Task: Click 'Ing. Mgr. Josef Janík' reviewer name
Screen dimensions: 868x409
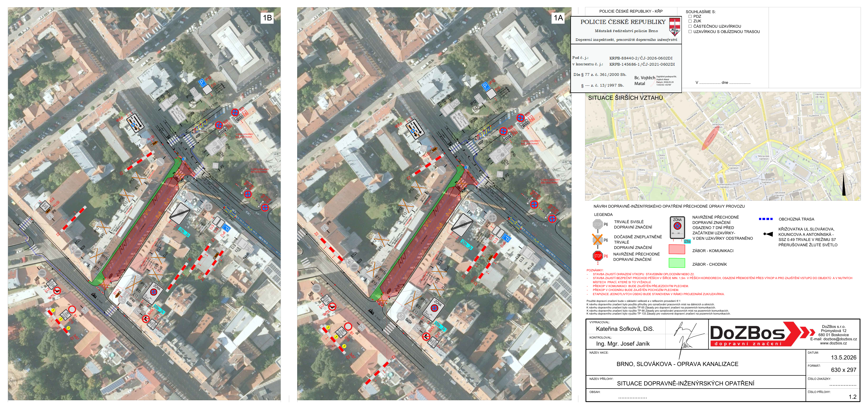Action: pyautogui.click(x=623, y=344)
